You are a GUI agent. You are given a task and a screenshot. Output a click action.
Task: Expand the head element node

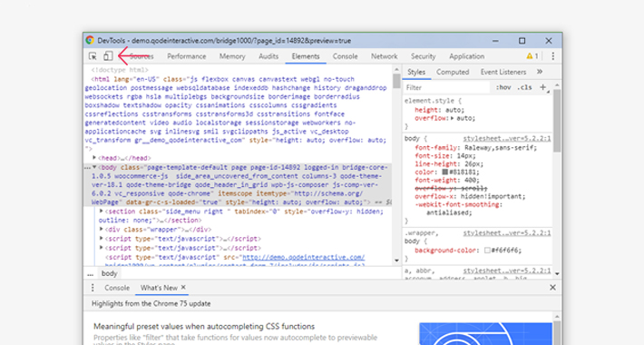[94, 157]
